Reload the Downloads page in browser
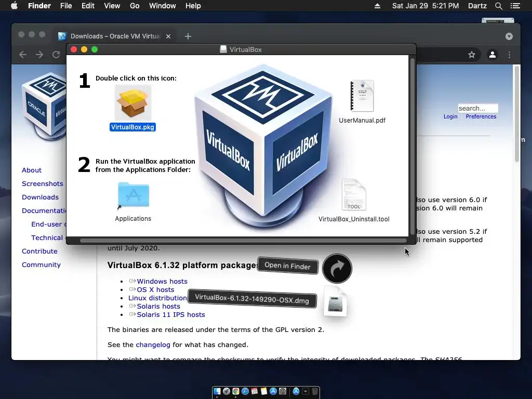Viewport: 532px width, 399px height. coord(56,55)
